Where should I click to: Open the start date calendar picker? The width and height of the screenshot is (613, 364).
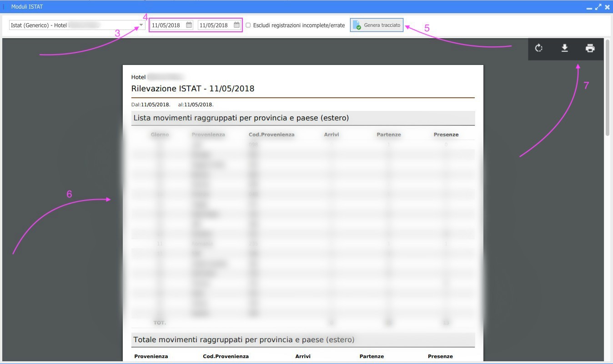(x=189, y=25)
